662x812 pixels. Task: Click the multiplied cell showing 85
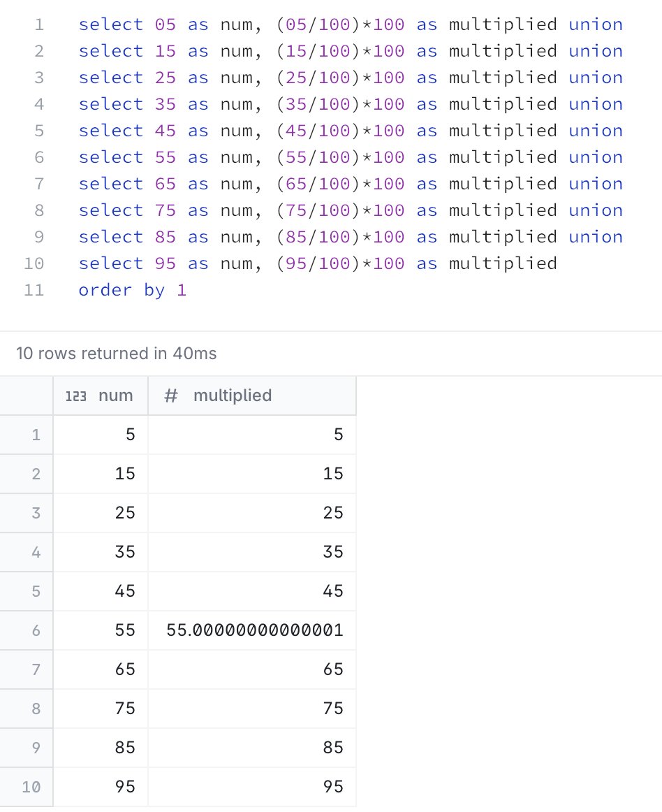pyautogui.click(x=252, y=747)
